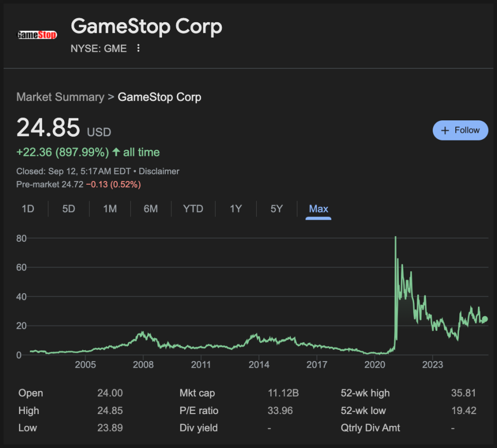Click the Open value 24.00

pyautogui.click(x=110, y=393)
